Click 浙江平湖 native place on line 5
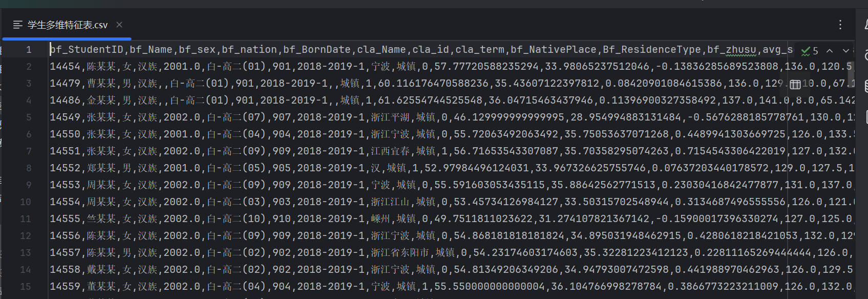Viewport: 868px width, 299px height. tap(391, 117)
